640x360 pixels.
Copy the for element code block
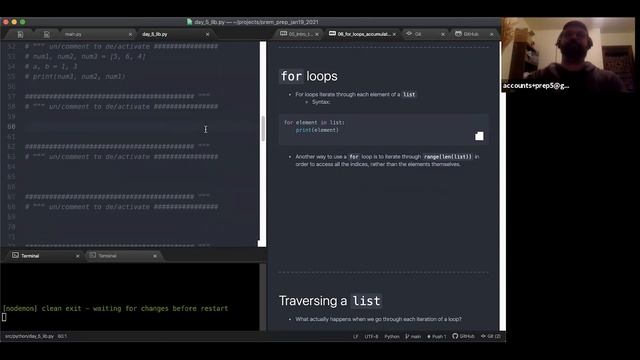(479, 136)
